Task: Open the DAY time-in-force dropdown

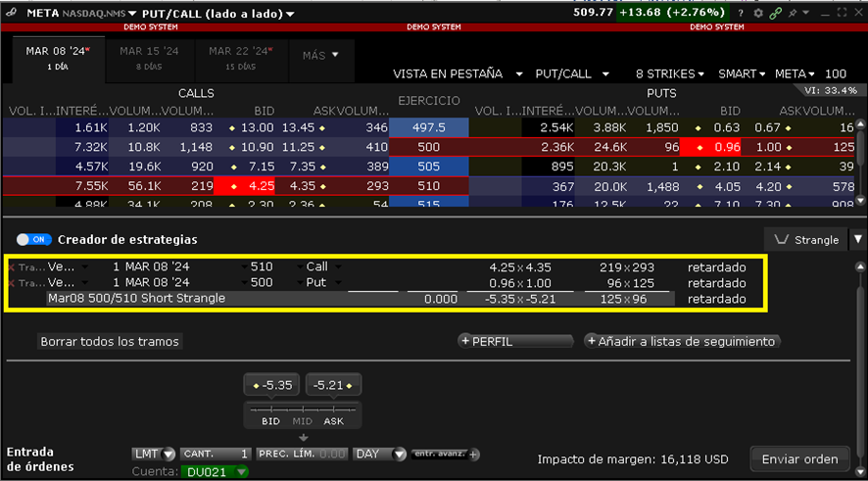Action: 380,455
